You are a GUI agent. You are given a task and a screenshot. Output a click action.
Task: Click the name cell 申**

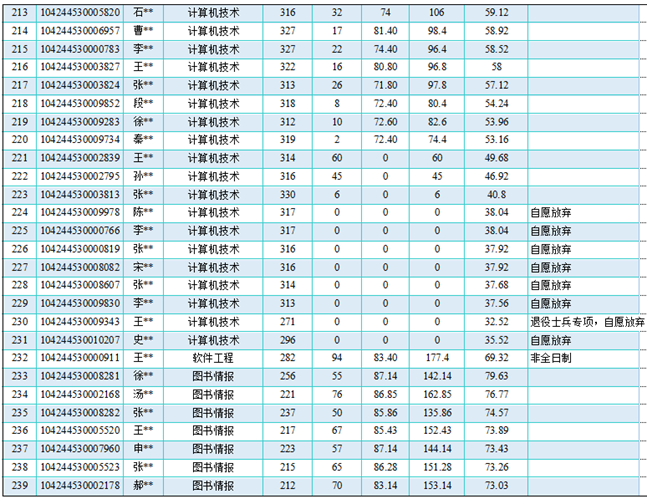(144, 448)
